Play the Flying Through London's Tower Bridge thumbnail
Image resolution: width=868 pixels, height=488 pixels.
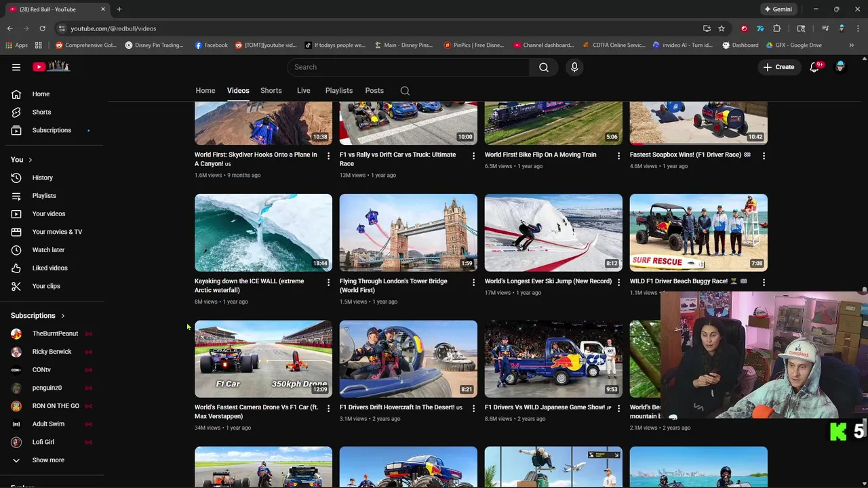408,232
